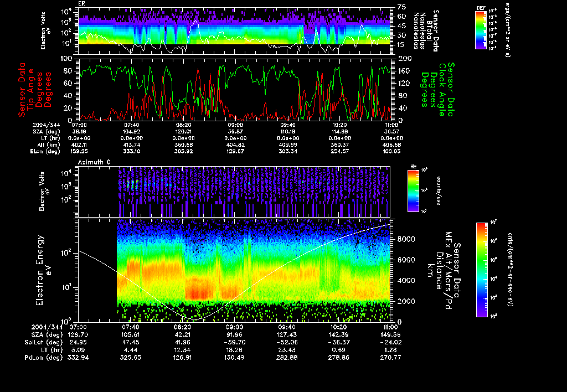567x392 pixels.
Task: Select ELon value 305.92
Action: point(183,152)
